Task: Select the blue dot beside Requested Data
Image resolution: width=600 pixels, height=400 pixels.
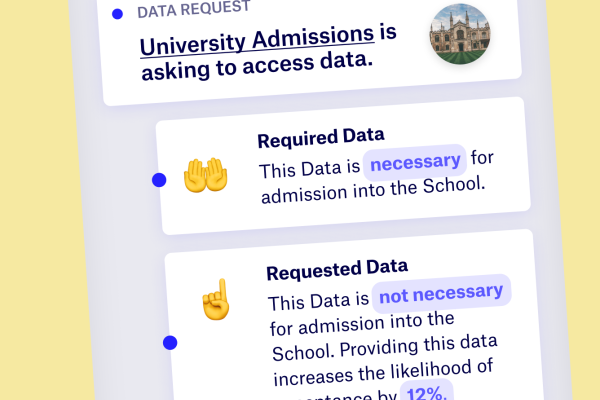Action: pyautogui.click(x=170, y=343)
